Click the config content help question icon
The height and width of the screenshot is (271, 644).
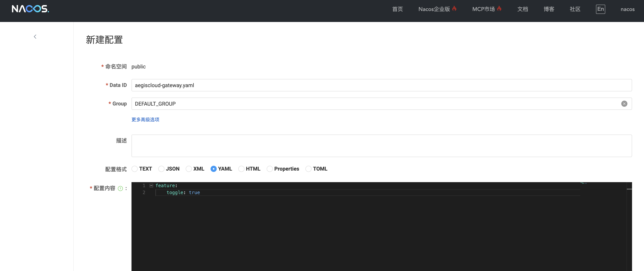coord(120,189)
